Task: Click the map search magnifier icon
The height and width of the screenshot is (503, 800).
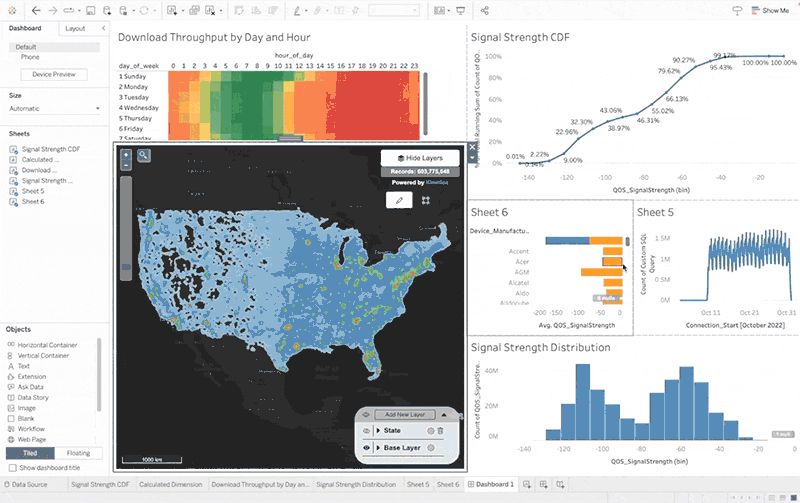Action: 144,155
